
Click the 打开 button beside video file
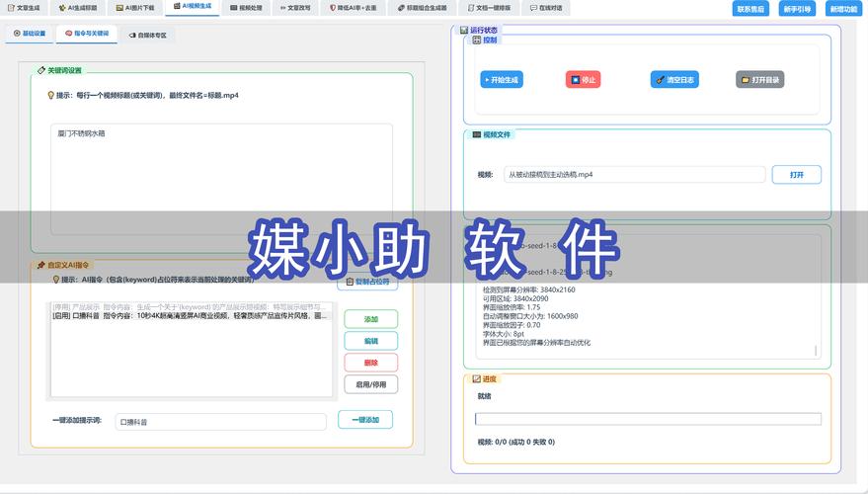pyautogui.click(x=796, y=174)
